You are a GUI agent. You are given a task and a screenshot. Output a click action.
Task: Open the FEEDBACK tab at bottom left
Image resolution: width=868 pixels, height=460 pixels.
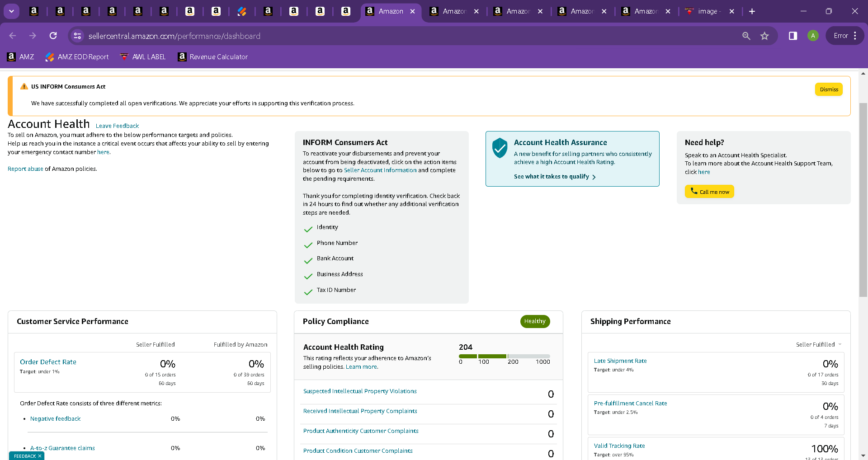point(25,456)
